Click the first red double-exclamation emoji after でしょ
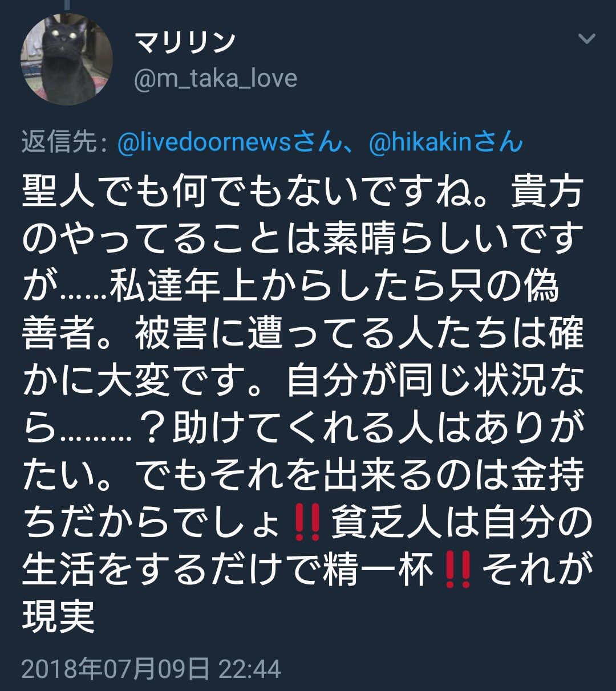 (x=307, y=525)
